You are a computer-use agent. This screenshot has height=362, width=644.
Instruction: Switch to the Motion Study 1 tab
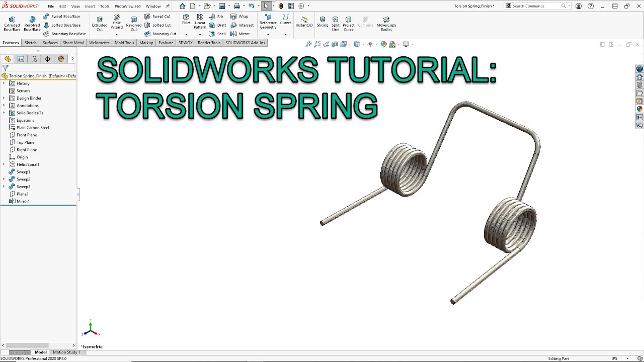[x=66, y=352]
